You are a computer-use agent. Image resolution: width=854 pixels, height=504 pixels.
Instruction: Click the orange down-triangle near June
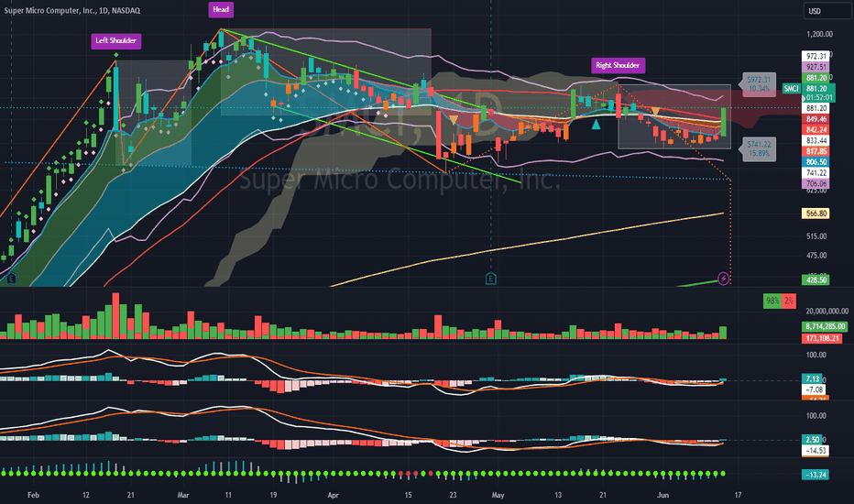[655, 112]
